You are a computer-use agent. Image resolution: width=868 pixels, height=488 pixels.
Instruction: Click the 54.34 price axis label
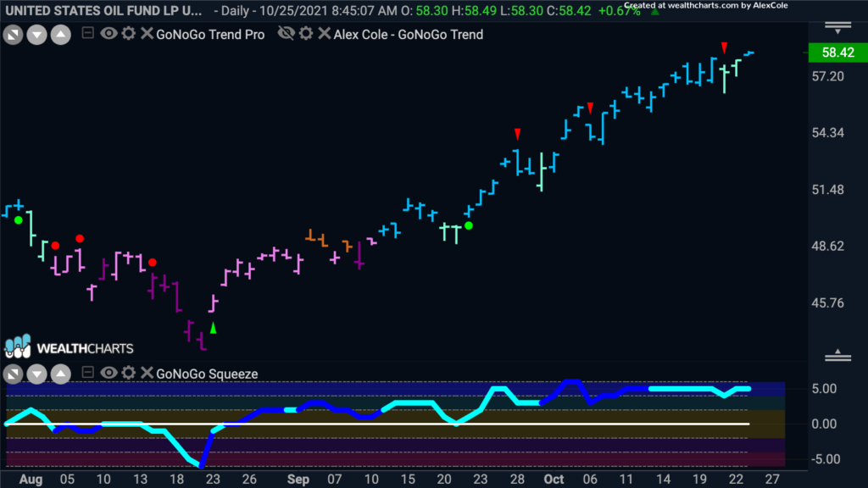pyautogui.click(x=827, y=133)
